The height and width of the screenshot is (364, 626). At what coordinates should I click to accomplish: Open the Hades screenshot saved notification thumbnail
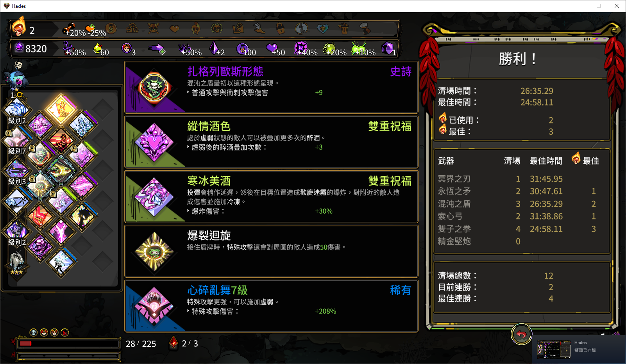tap(554, 349)
